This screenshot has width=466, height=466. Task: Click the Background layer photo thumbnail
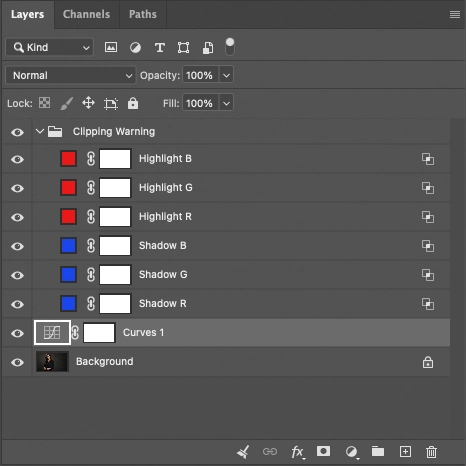pos(52,361)
